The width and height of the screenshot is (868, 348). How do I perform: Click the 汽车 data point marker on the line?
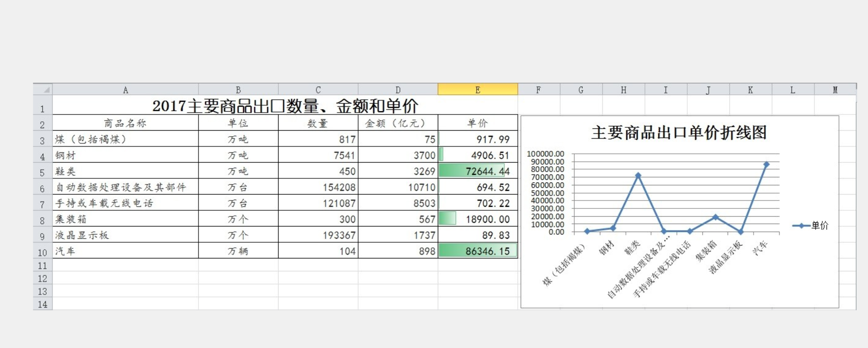(766, 165)
